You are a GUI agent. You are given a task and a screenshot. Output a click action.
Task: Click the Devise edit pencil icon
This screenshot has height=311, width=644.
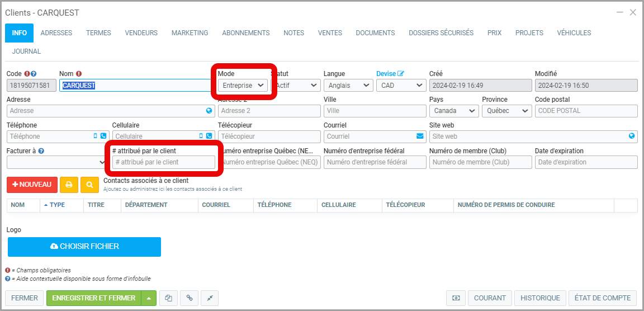(401, 74)
